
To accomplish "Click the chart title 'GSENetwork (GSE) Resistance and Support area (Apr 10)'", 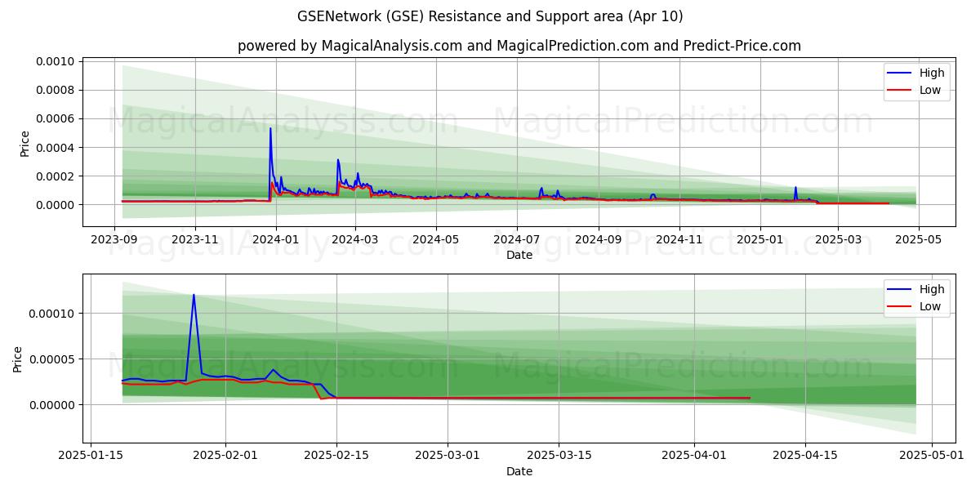I will click(x=490, y=16).
